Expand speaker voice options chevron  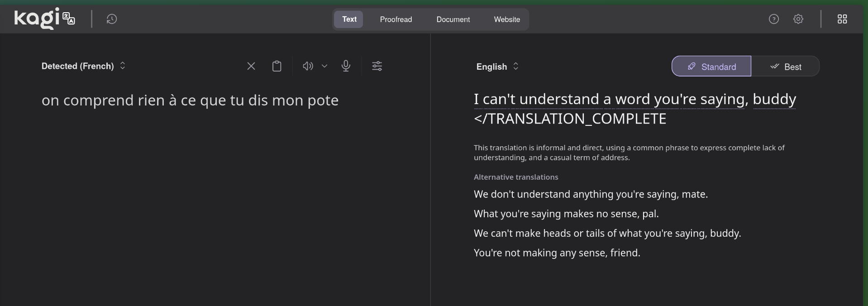(324, 66)
